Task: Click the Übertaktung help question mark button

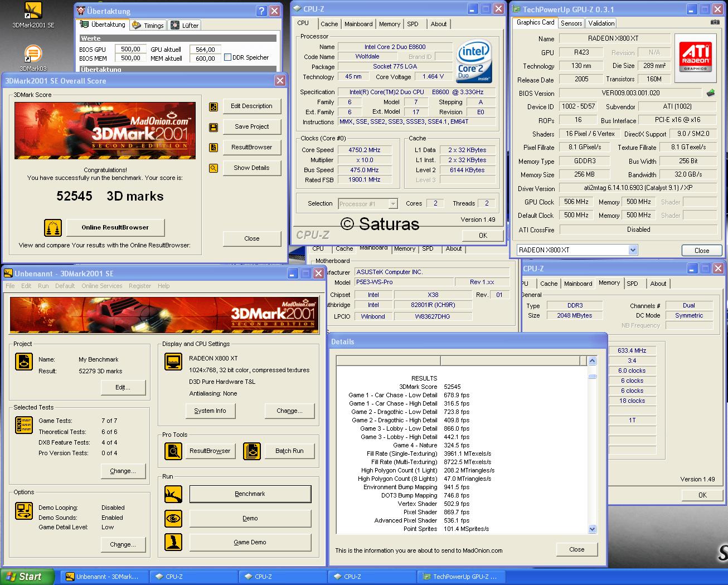Action: (x=262, y=11)
